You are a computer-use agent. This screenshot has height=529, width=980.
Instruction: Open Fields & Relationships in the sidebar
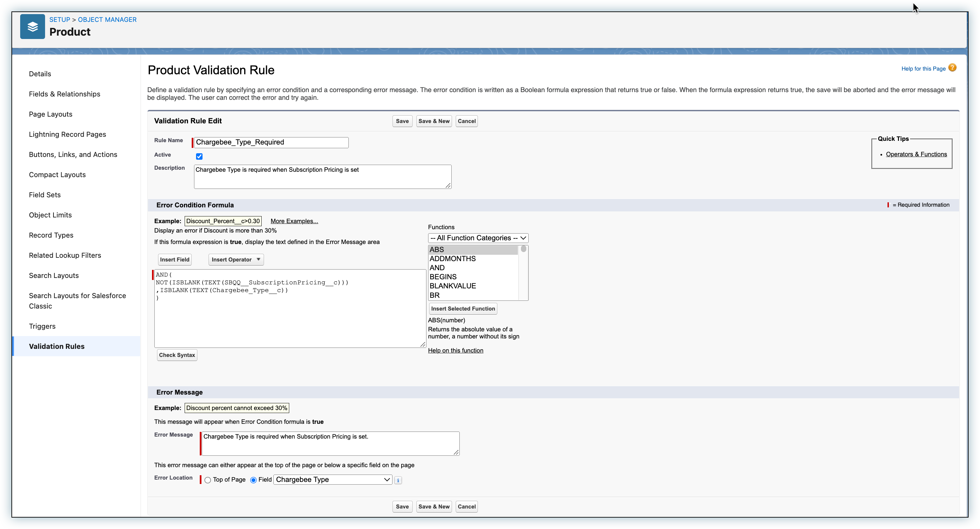(64, 94)
